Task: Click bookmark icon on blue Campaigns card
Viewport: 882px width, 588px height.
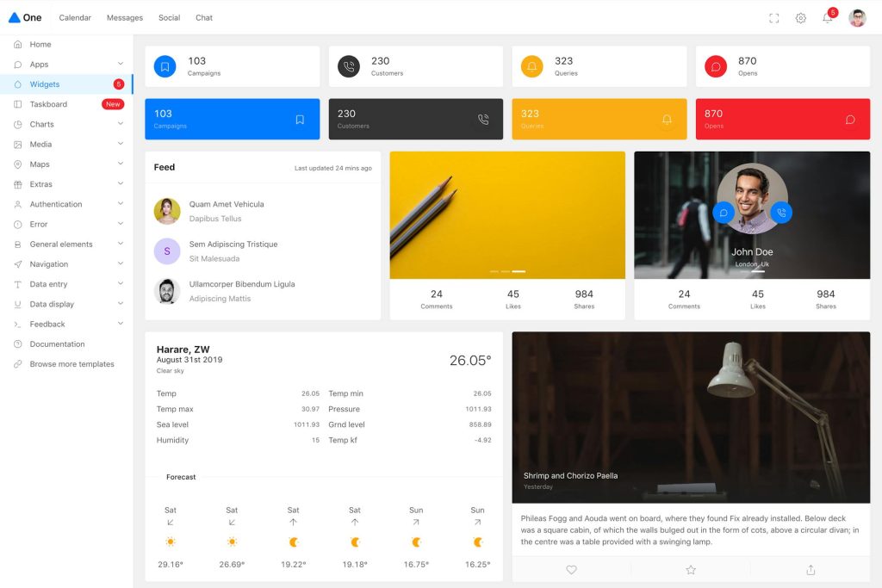Action: 300,120
